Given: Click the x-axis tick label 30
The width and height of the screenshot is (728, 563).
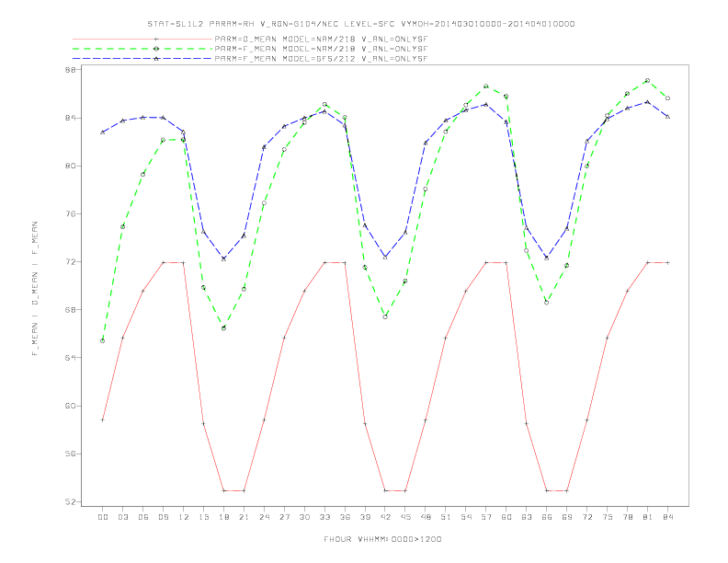Looking at the screenshot, I should pos(304,517).
